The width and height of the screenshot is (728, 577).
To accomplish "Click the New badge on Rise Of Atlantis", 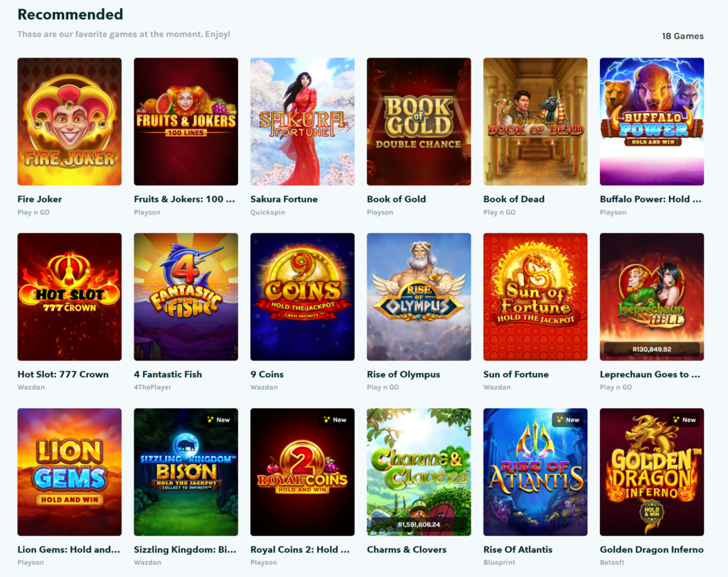I will [568, 420].
